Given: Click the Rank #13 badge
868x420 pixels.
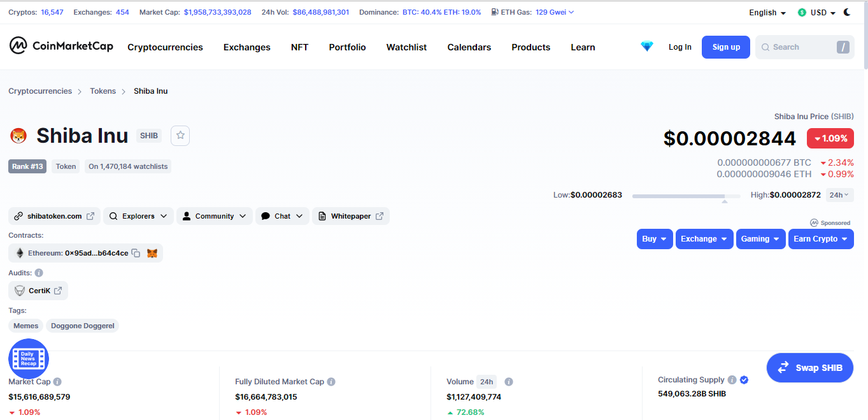Looking at the screenshot, I should click(27, 166).
